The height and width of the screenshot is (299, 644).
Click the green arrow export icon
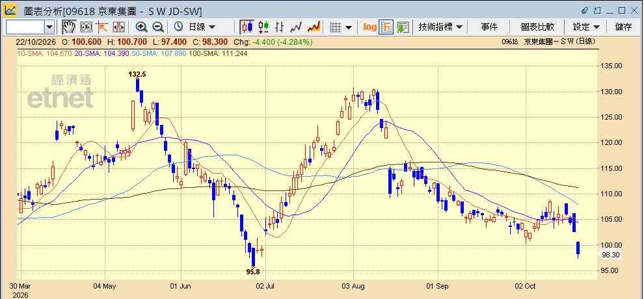coord(403,27)
